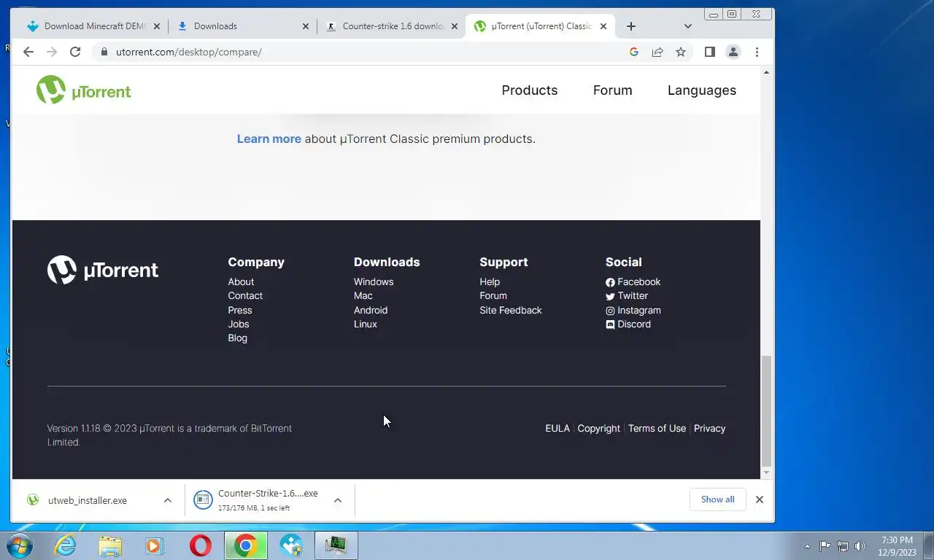Open the Windows downloads link
The image size is (934, 560).
[x=374, y=281]
